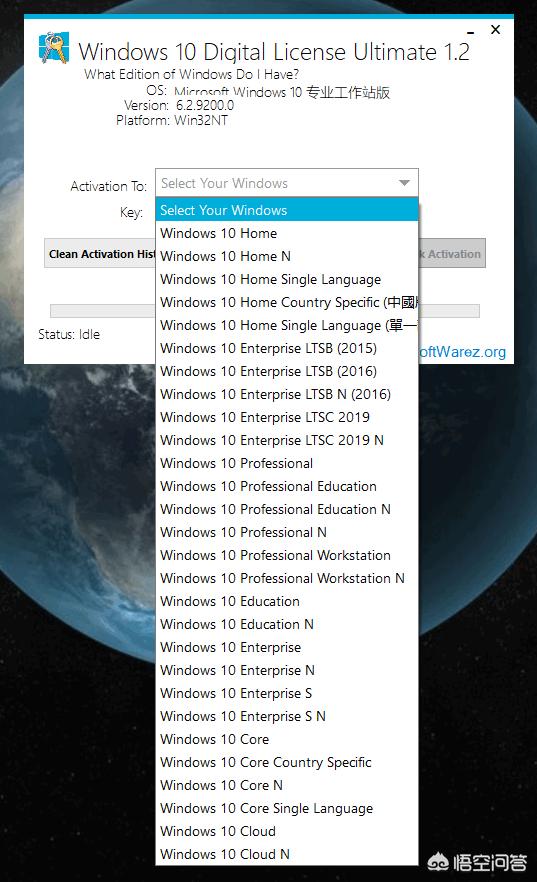Pick Windows 10 Core Single Language
The height and width of the screenshot is (882, 537).
[x=287, y=808]
